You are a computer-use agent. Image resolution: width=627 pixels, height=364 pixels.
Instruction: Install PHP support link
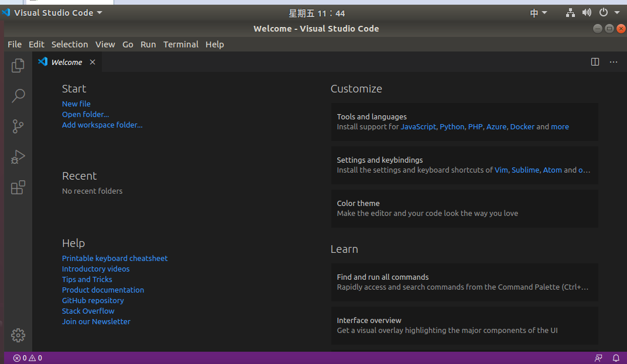pyautogui.click(x=475, y=126)
